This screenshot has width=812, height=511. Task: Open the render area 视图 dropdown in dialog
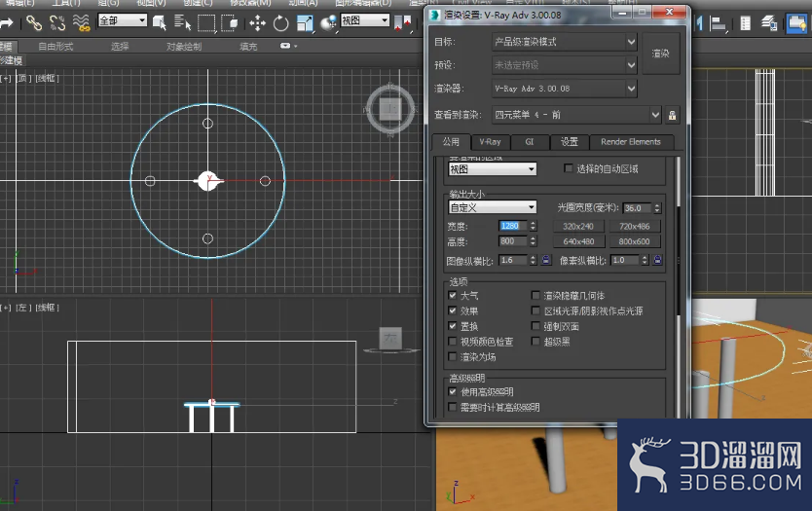[492, 169]
